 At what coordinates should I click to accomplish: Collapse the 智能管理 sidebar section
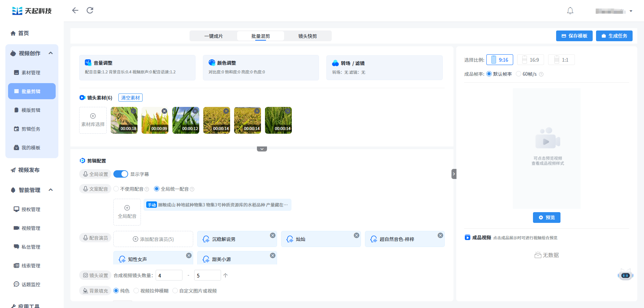coord(51,190)
